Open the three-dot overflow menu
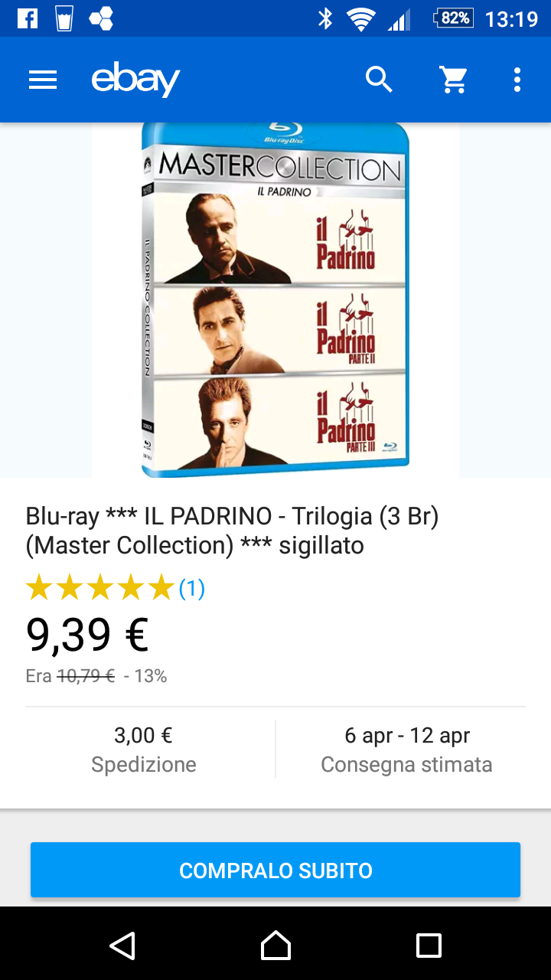Screen dimensions: 551x980 [517, 80]
